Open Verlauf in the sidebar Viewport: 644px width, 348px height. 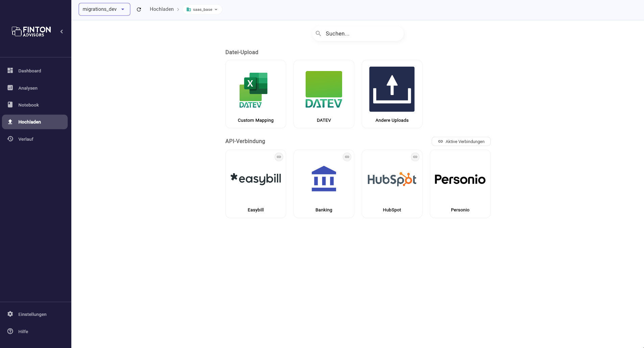coord(35,139)
